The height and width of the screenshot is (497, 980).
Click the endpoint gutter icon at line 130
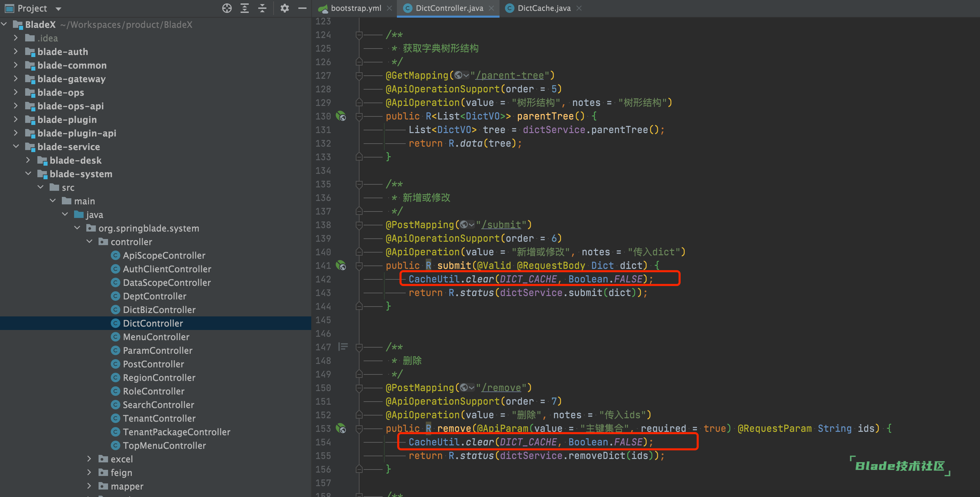click(x=341, y=116)
